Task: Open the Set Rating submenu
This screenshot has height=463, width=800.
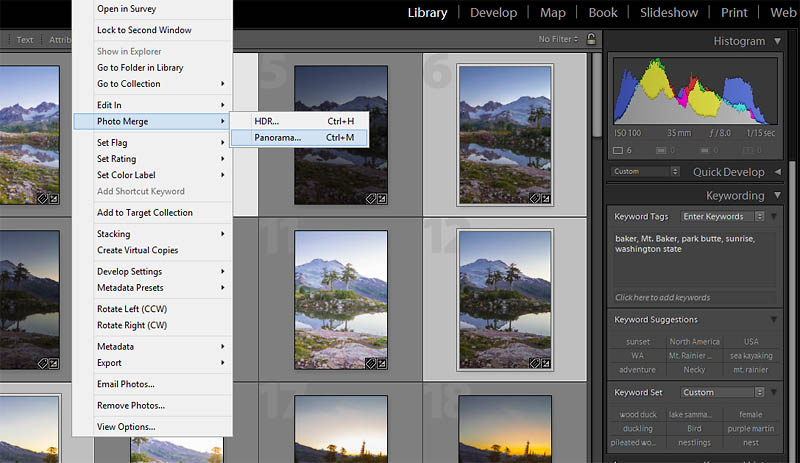Action: [153, 159]
